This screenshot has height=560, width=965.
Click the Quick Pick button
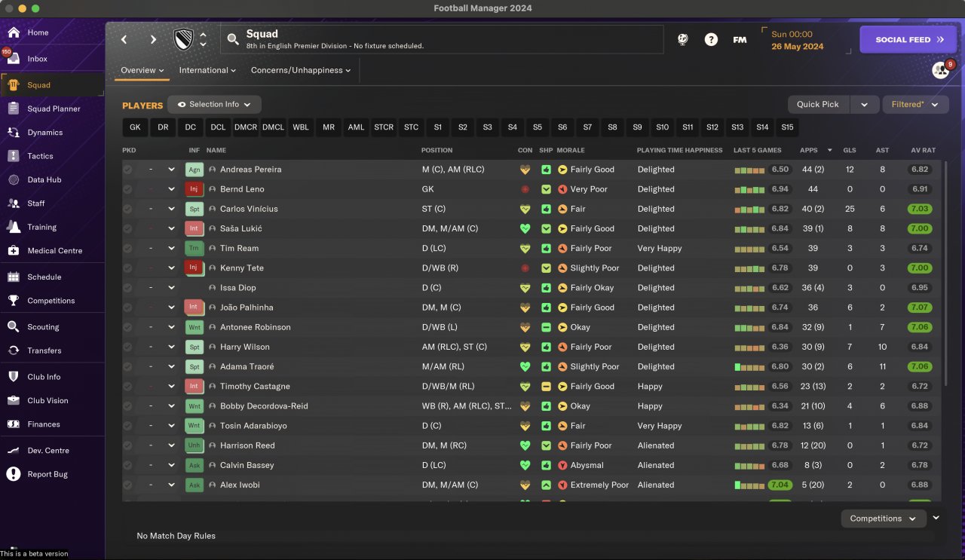tap(818, 105)
